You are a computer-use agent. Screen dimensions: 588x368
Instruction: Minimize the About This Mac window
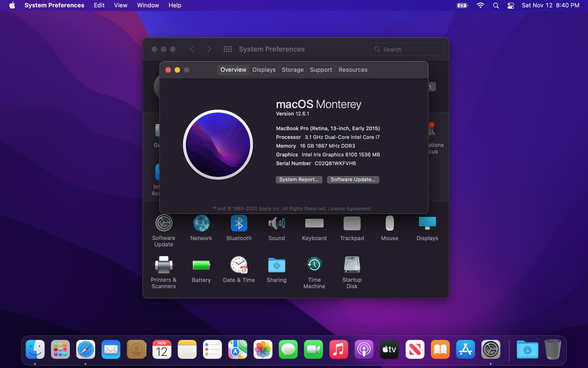click(177, 70)
